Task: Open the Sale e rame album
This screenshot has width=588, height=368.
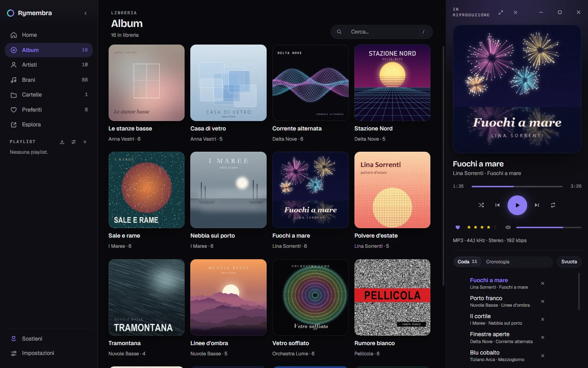Action: click(147, 190)
